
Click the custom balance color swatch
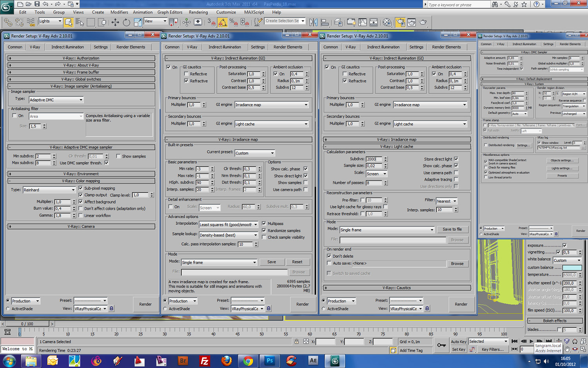(572, 268)
